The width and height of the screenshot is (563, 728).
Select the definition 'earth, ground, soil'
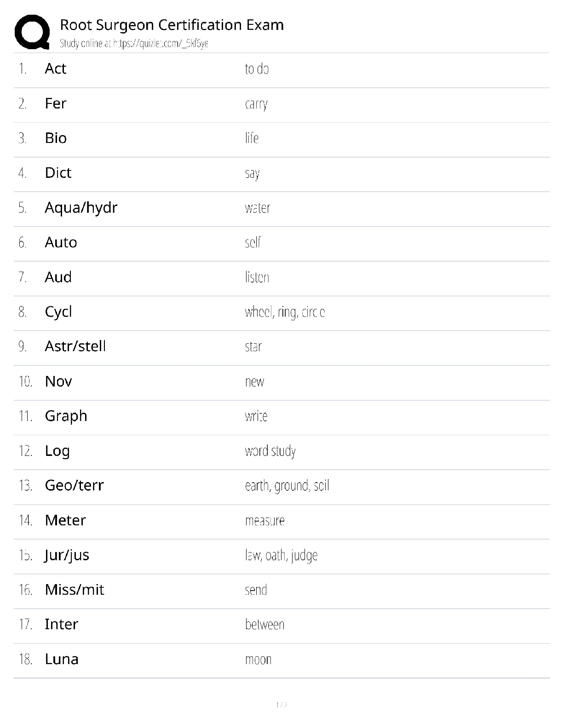(287, 486)
